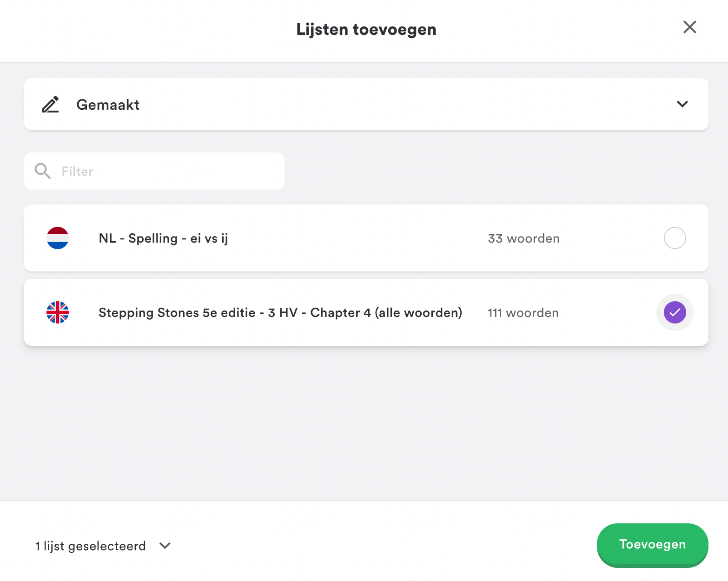The width and height of the screenshot is (728, 581).
Task: Click the Lijsten toevoegen heading
Action: [x=366, y=29]
